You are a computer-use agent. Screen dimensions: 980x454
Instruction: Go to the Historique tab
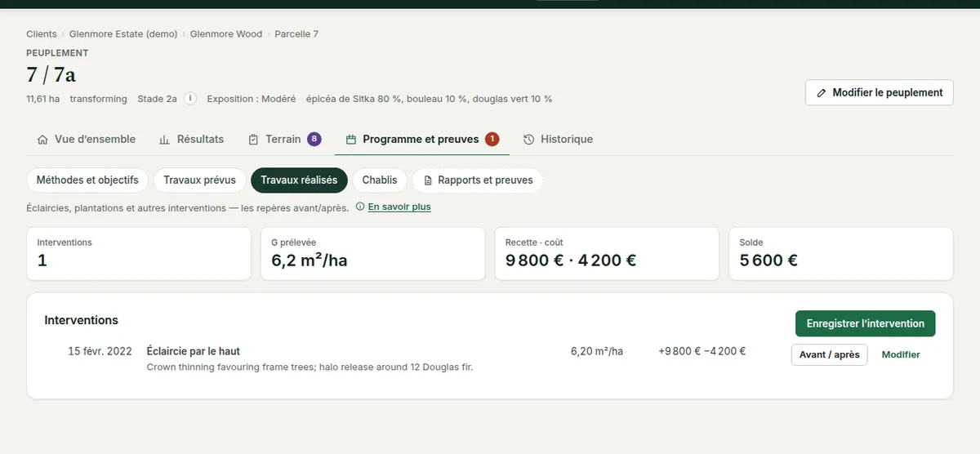[559, 140]
